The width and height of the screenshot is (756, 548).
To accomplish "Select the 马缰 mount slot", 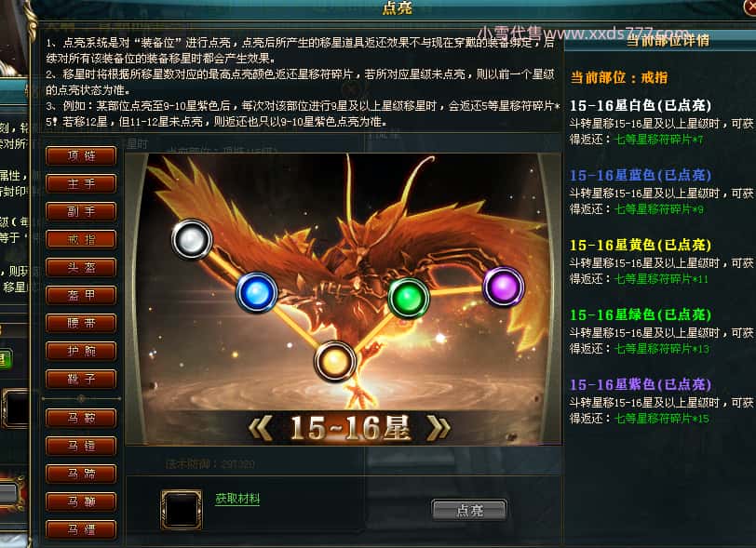I will coord(81,529).
